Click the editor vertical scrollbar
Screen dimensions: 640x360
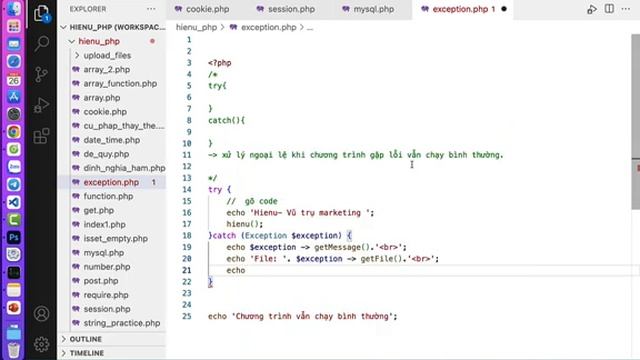pos(636,122)
